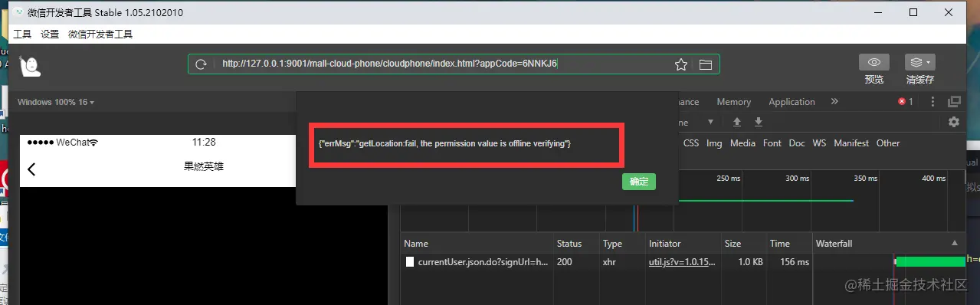Sort requests by the Name column
This screenshot has width=980, height=305.
[x=476, y=244]
